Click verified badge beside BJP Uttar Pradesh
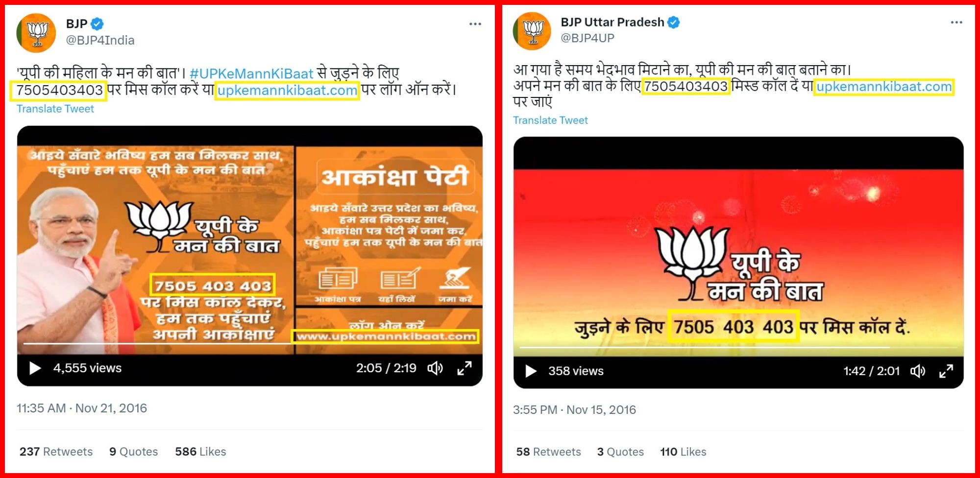The height and width of the screenshot is (478, 980). coord(674,22)
